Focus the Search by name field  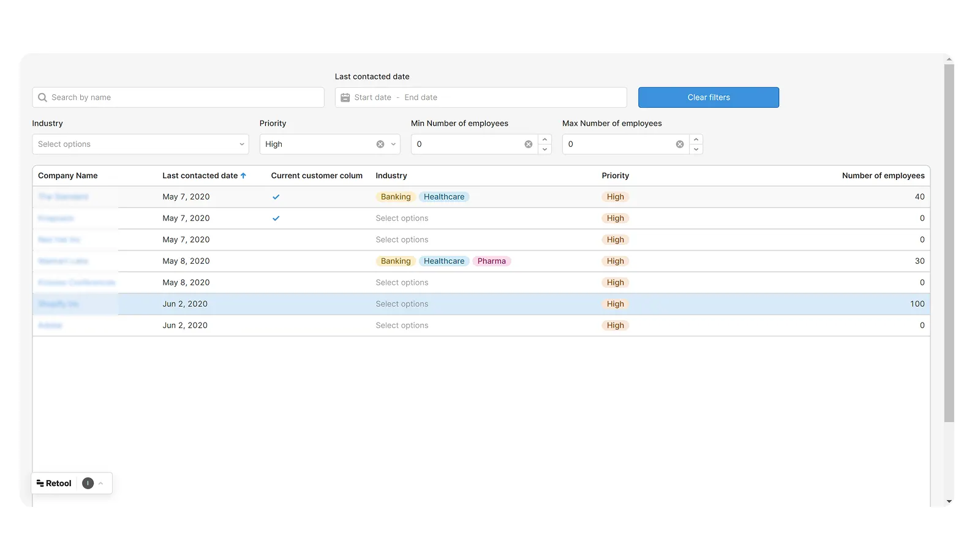pos(178,97)
